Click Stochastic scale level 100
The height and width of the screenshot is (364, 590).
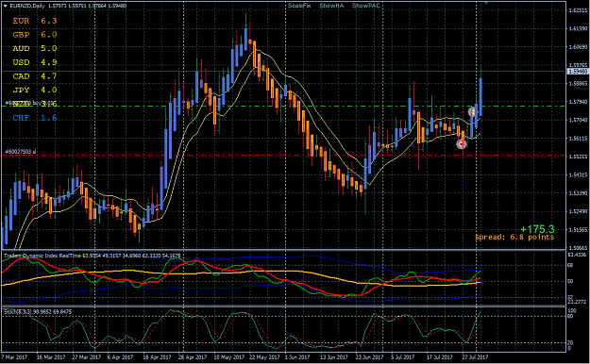572,311
